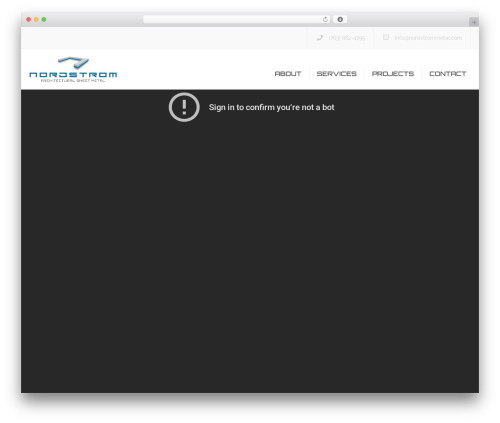The width and height of the screenshot is (500, 423).
Task: Go to the PROJECTS page
Action: point(393,74)
